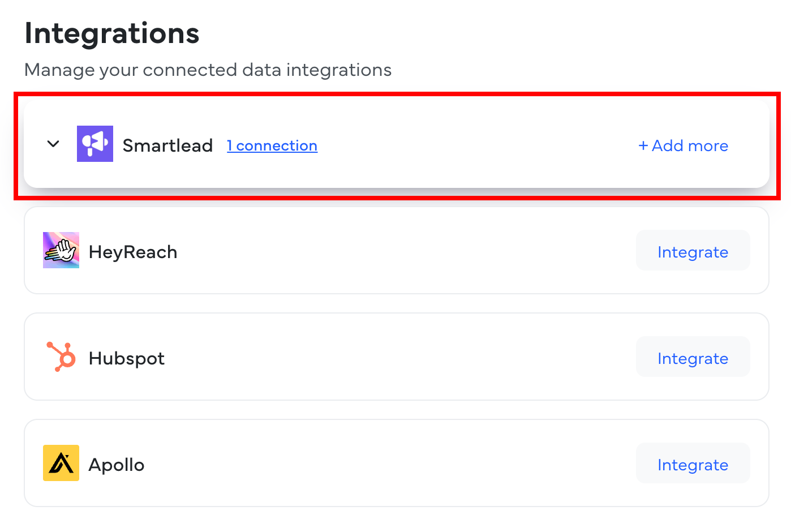Click the "Manage your connected data integrations" subtitle
The image size is (791, 532).
point(208,70)
